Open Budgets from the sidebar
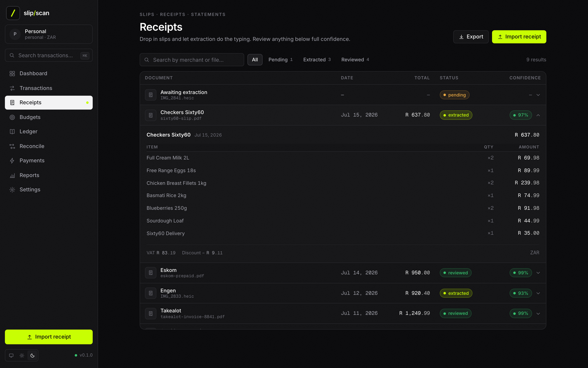588x368 pixels. click(x=49, y=117)
